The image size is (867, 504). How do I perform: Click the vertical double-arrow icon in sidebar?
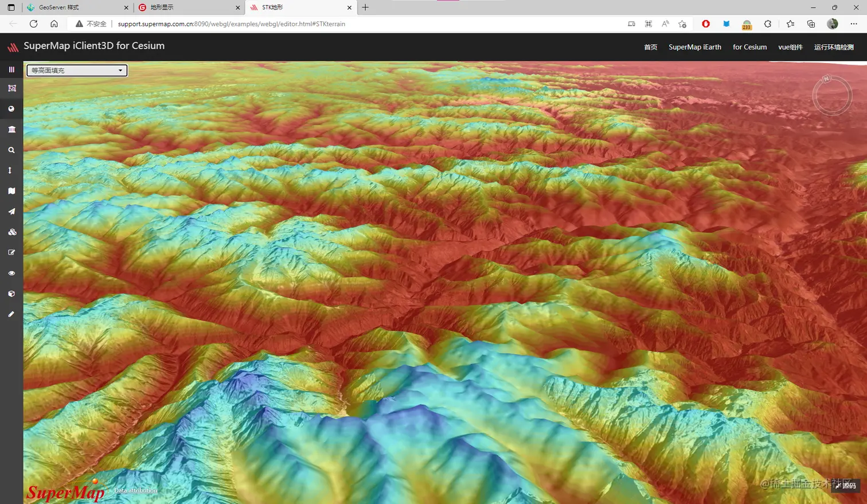pyautogui.click(x=10, y=170)
